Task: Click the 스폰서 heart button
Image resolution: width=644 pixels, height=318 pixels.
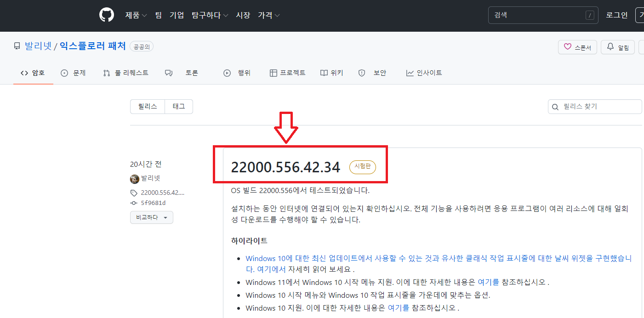Action: click(577, 47)
